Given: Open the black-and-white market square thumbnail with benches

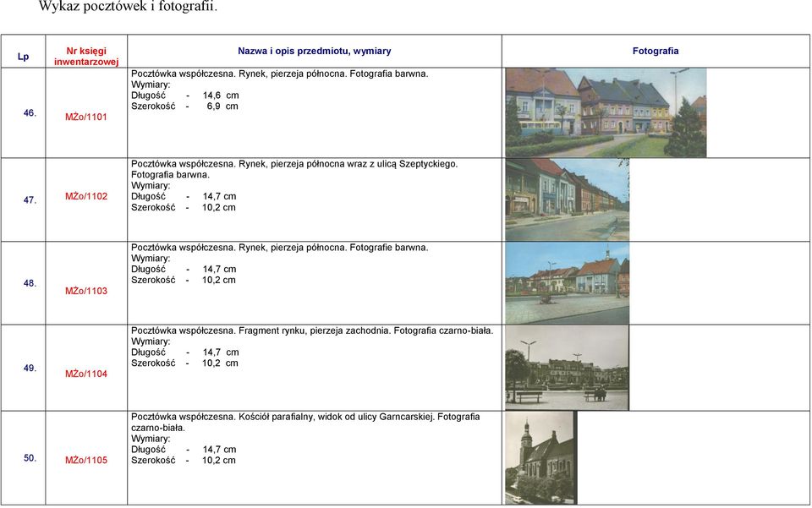Looking at the screenshot, I should click(x=568, y=368).
